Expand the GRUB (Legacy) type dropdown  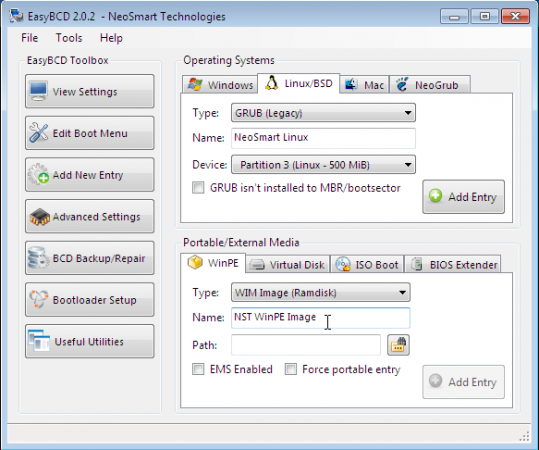[x=323, y=113]
